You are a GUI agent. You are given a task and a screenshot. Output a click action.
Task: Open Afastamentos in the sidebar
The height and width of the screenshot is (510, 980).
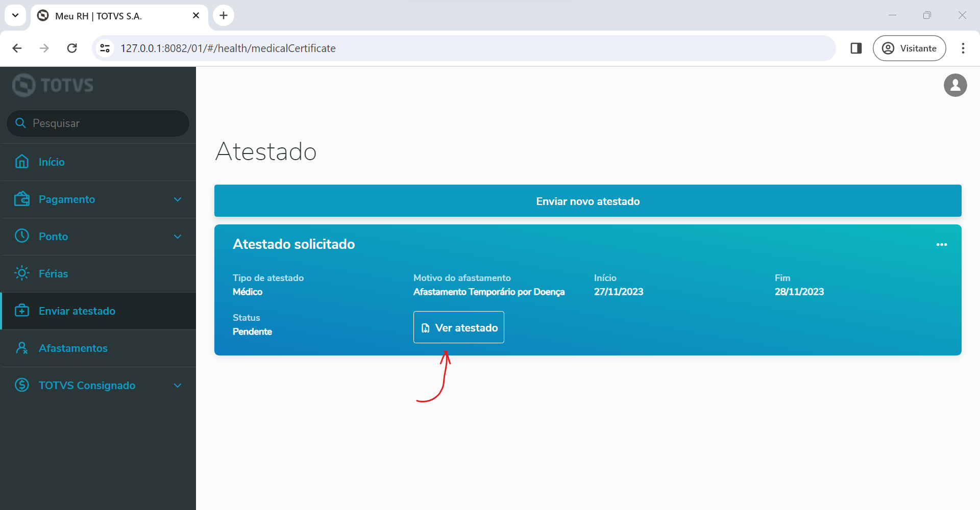pos(73,348)
